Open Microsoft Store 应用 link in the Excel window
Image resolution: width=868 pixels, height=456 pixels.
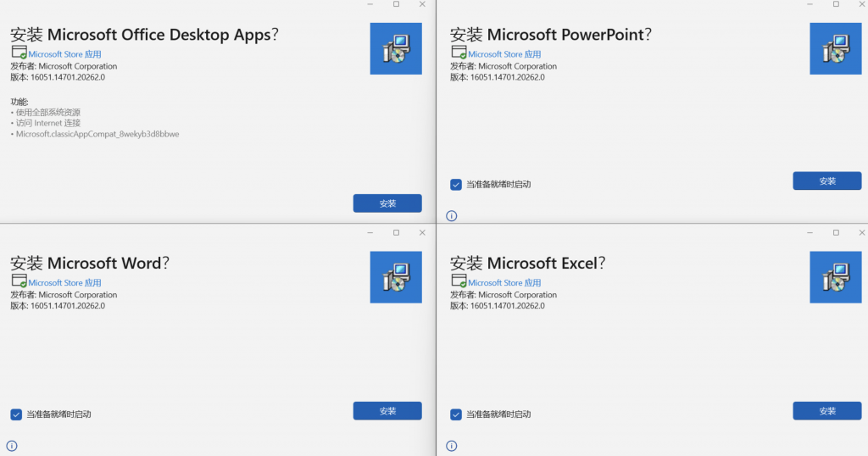pyautogui.click(x=504, y=283)
